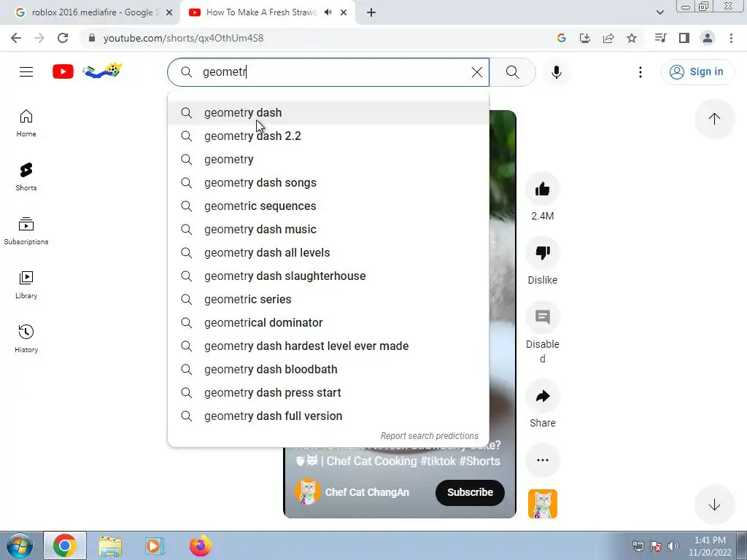Clear the search box with the X
Viewport: 747px width, 560px height.
click(476, 72)
